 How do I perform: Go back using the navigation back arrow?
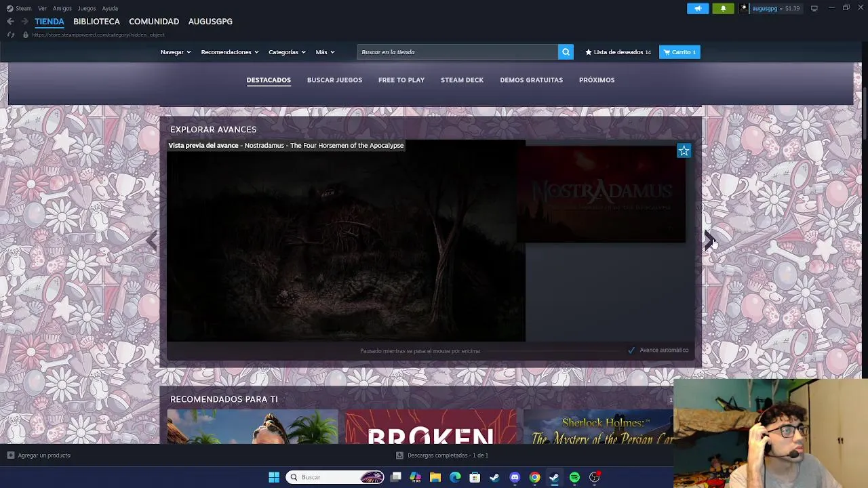[x=10, y=22]
